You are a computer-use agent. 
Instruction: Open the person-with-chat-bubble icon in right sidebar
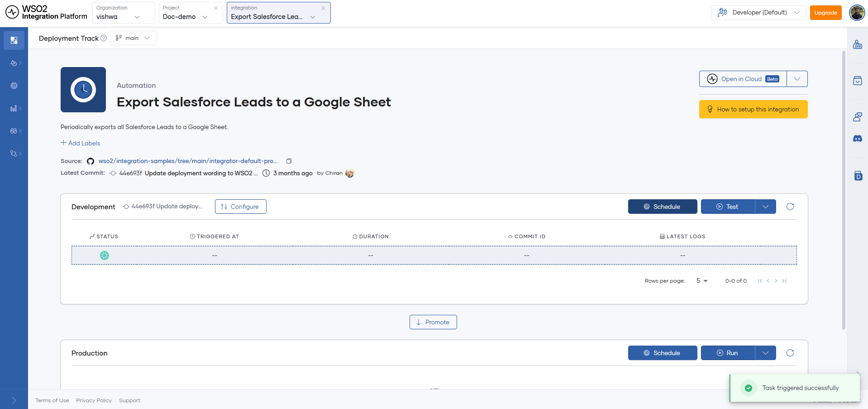[858, 117]
